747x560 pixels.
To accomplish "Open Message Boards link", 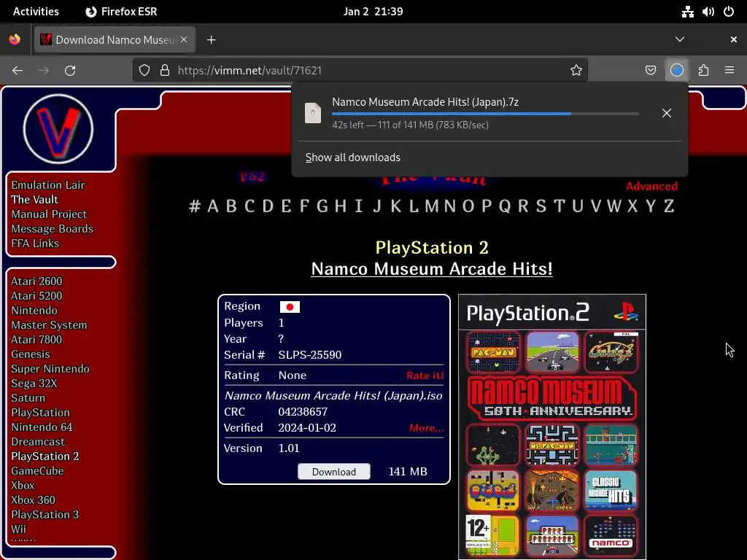I will [53, 228].
